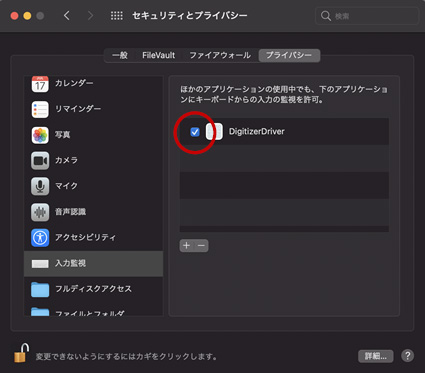
Task: Remove app with the minus button
Action: pos(201,246)
